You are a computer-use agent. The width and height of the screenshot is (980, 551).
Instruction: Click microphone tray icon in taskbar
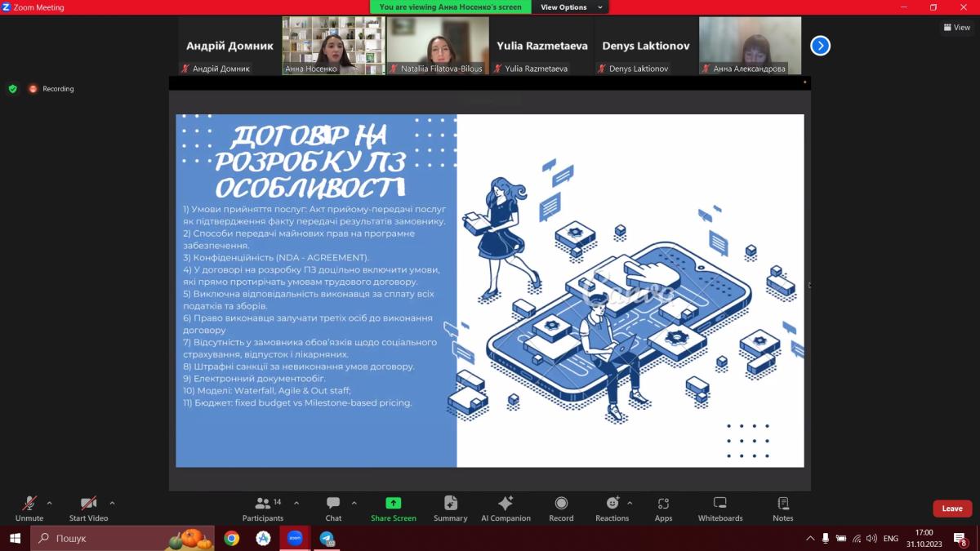point(826,539)
